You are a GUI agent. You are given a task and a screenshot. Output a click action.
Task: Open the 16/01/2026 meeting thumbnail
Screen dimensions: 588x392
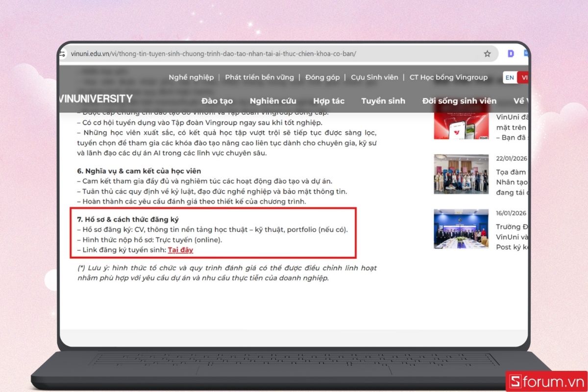tap(461, 229)
